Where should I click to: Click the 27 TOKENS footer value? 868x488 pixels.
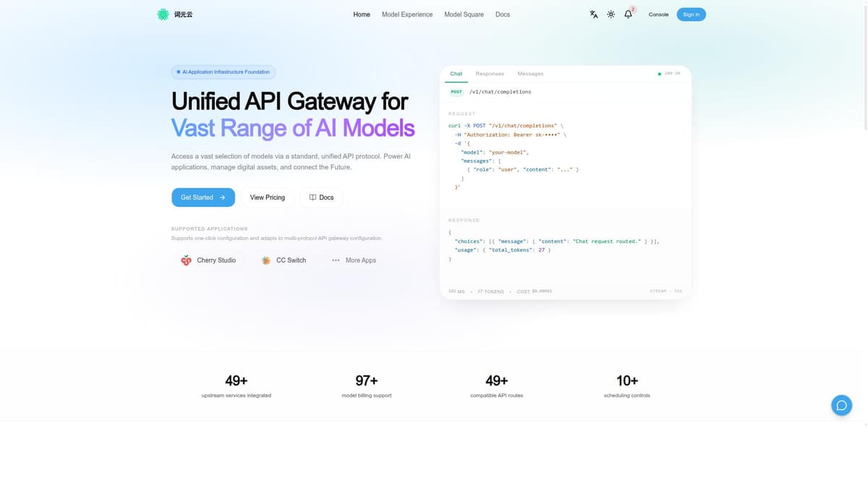pos(490,291)
